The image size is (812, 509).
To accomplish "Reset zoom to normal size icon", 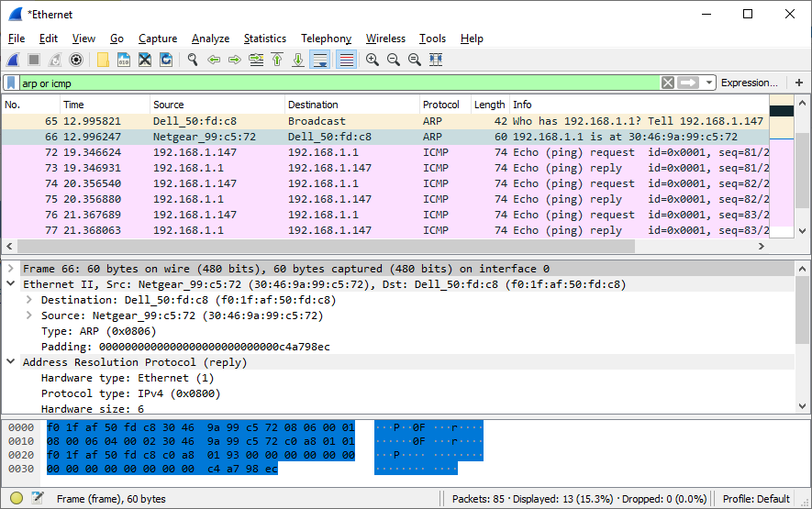I will [x=415, y=60].
